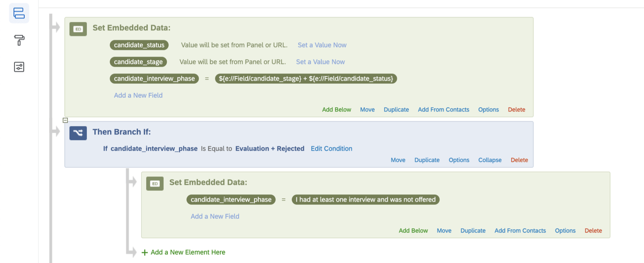Delete the nested Set Embedded Data block
Screen dimensions: 644x263
coord(593,230)
